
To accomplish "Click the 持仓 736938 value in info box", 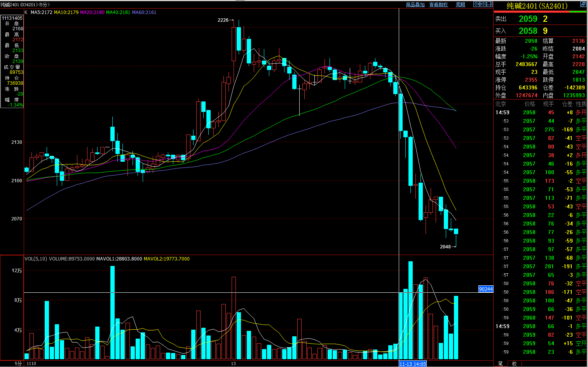I will tap(15, 83).
